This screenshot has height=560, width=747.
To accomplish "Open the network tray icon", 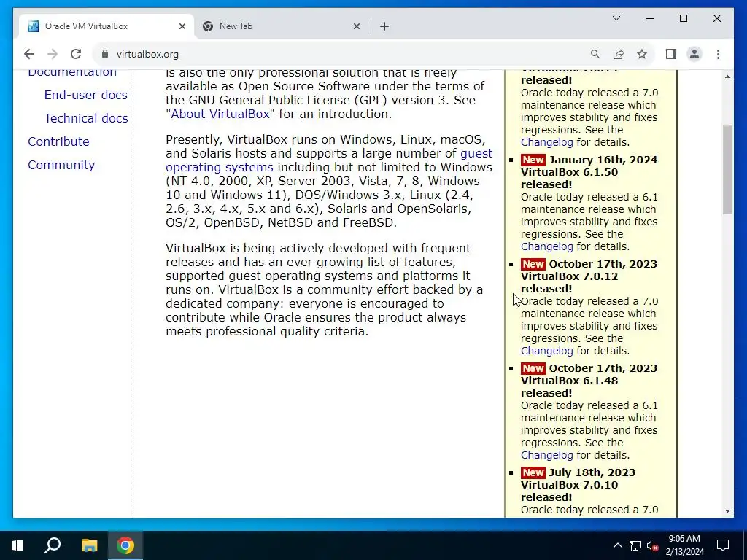I will [x=635, y=545].
